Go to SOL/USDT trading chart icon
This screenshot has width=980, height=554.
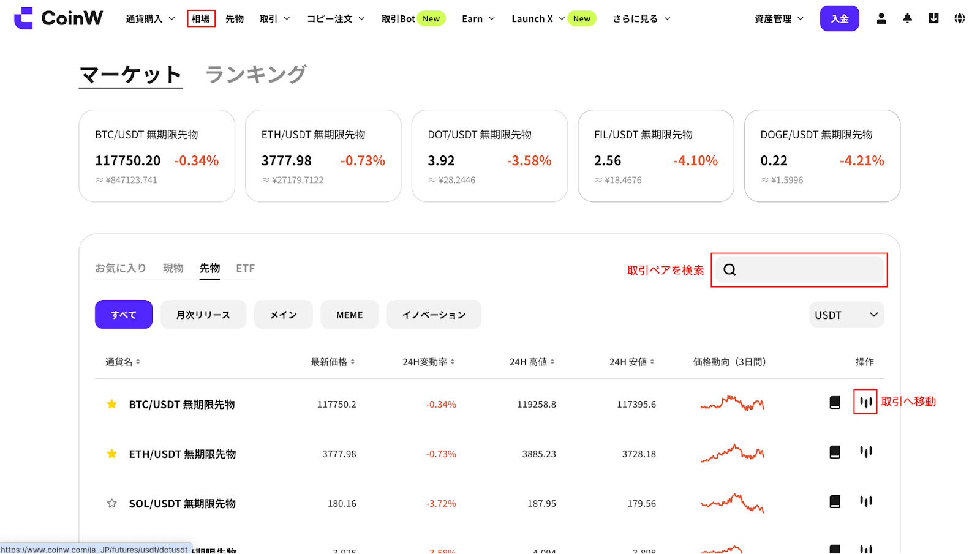pyautogui.click(x=865, y=501)
